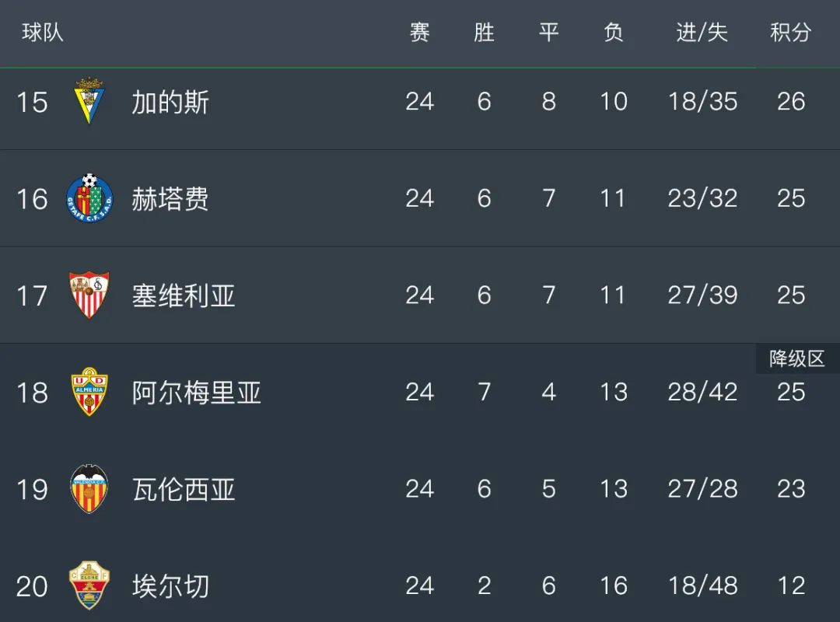840x622 pixels.
Task: Select the 塞维利亚 team name
Action: point(184,295)
